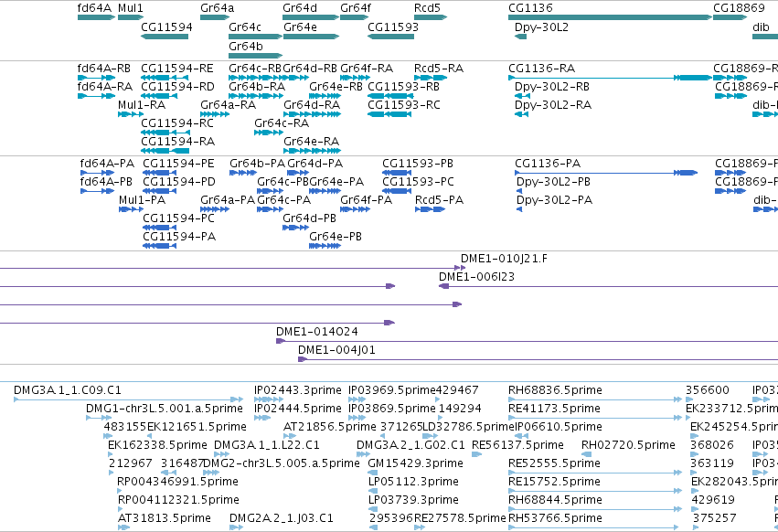Select transcript CG11594-RC

point(165,133)
